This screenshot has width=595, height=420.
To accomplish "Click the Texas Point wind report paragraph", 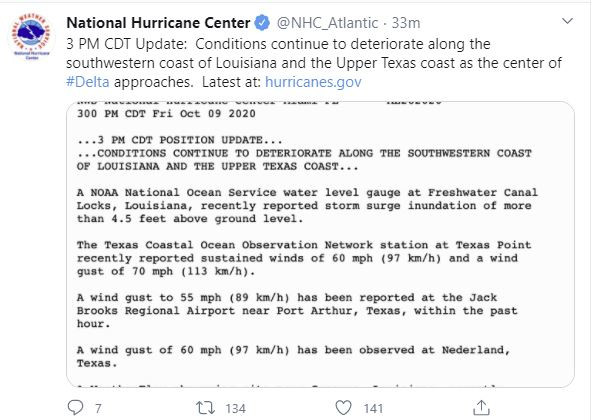I will pos(304,258).
